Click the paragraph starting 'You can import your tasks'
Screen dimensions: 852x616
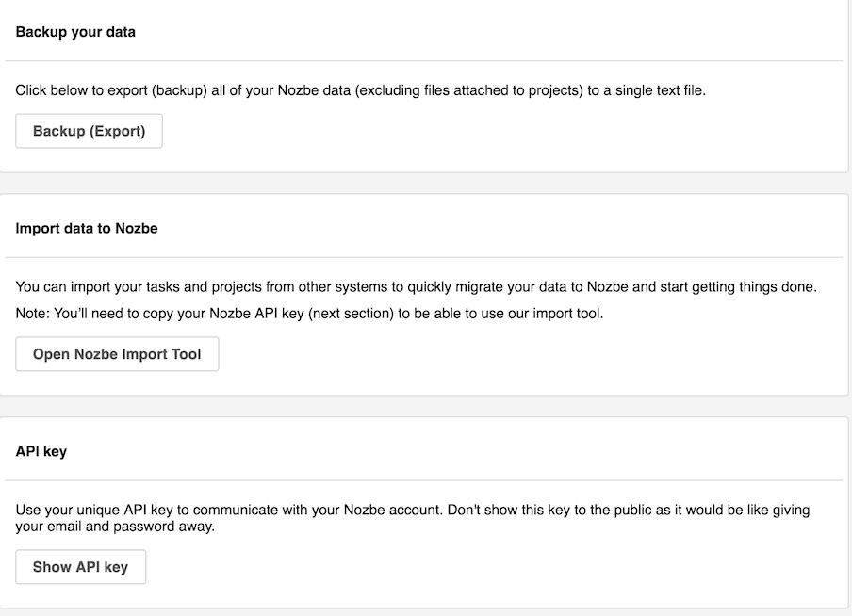(417, 287)
